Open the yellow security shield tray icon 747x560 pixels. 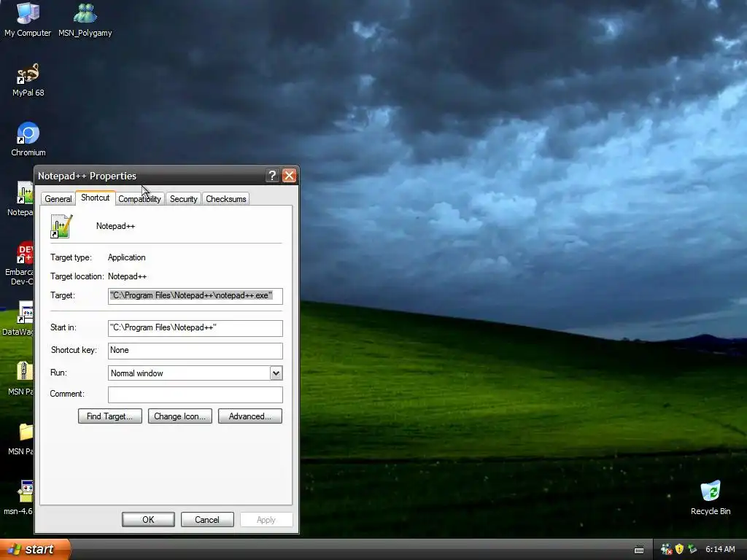click(679, 549)
